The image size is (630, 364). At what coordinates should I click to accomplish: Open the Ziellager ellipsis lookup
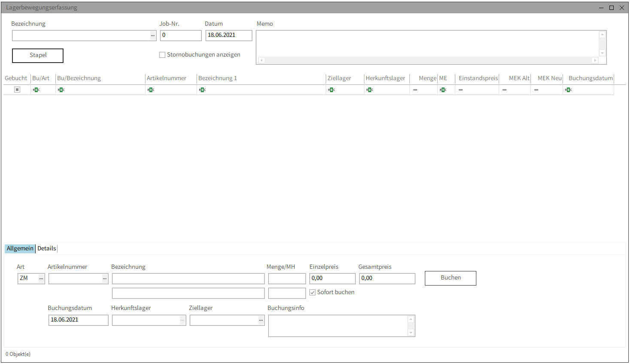pyautogui.click(x=261, y=320)
